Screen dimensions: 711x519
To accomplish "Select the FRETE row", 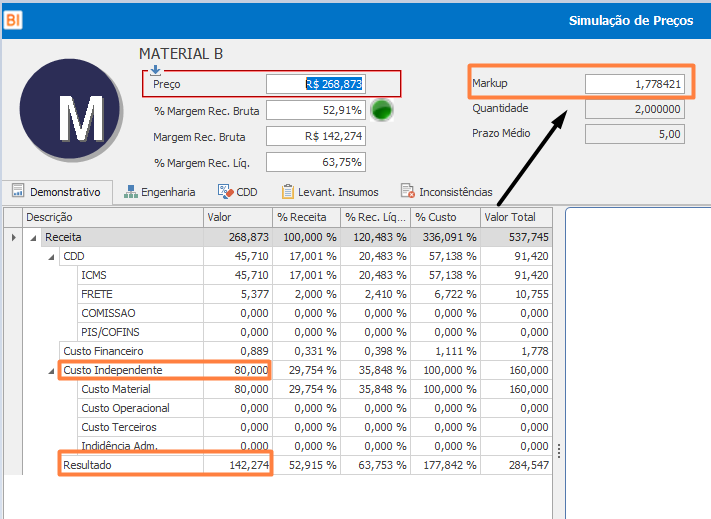I will pyautogui.click(x=315, y=294).
